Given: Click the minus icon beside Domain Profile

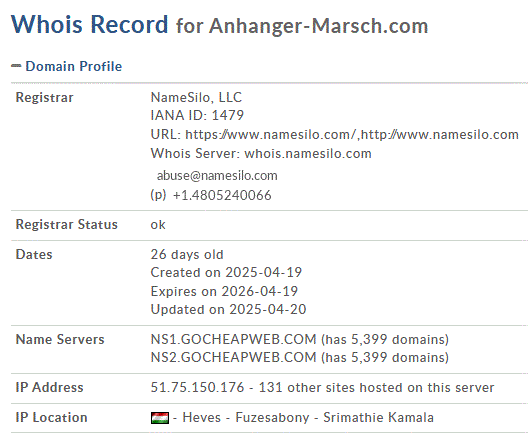Looking at the screenshot, I should pos(16,66).
